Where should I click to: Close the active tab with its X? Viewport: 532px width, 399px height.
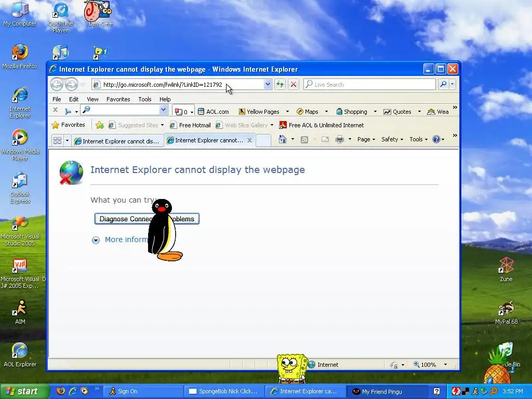point(249,140)
